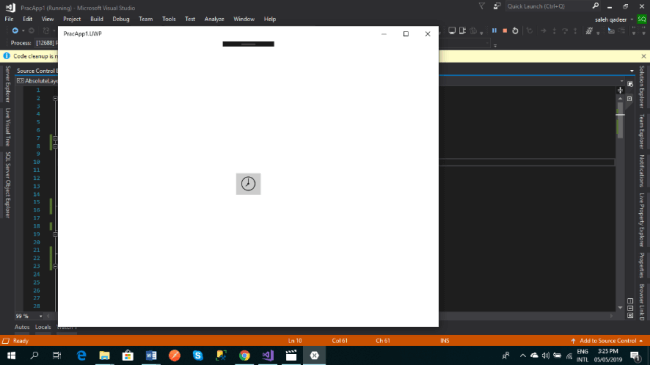Open the Process dropdown showing [12688]
The image size is (650, 365).
click(46, 43)
